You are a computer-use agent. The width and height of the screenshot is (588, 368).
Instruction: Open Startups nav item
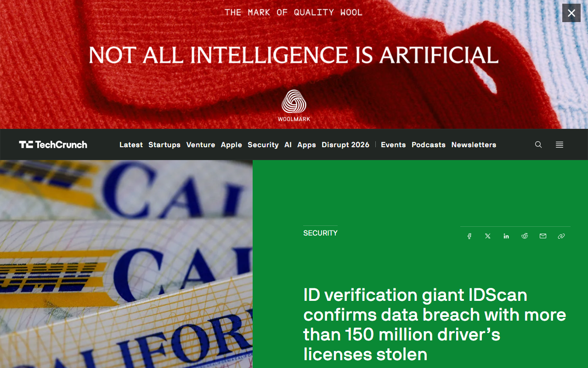click(164, 144)
